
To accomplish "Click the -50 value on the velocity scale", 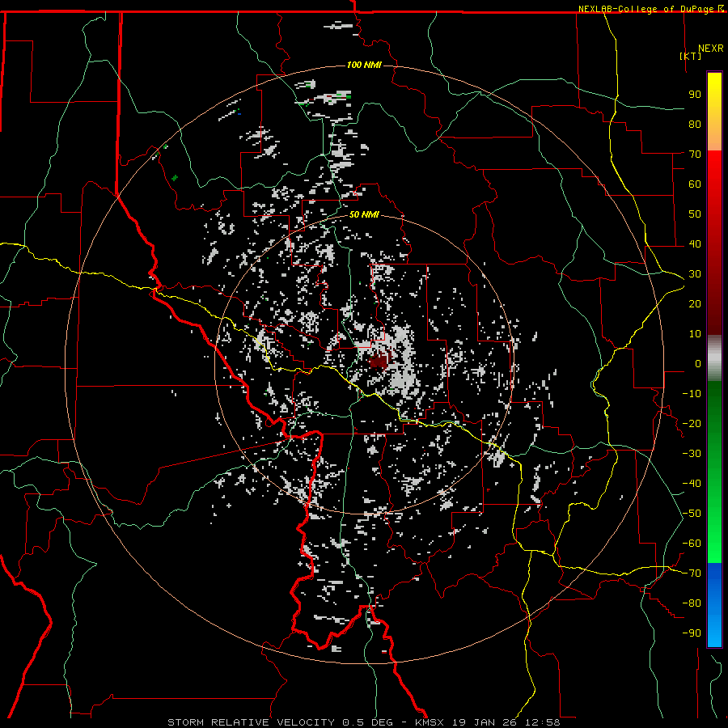I will (692, 514).
